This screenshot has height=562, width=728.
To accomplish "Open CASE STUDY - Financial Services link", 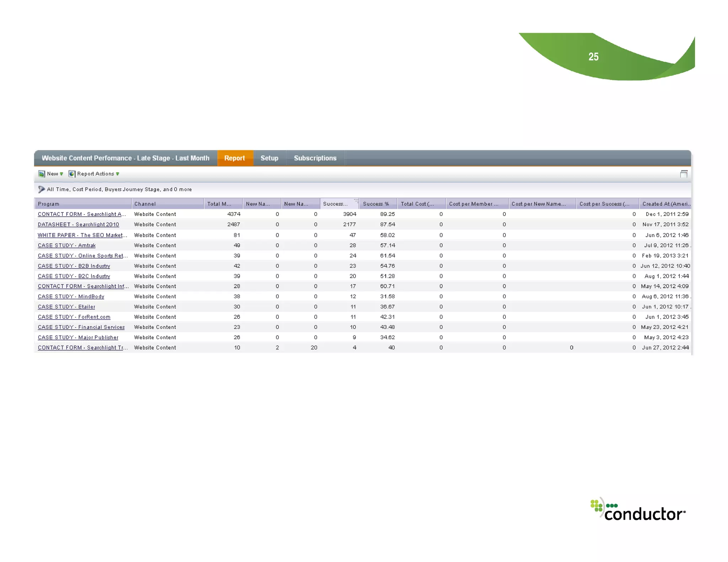I will point(81,327).
